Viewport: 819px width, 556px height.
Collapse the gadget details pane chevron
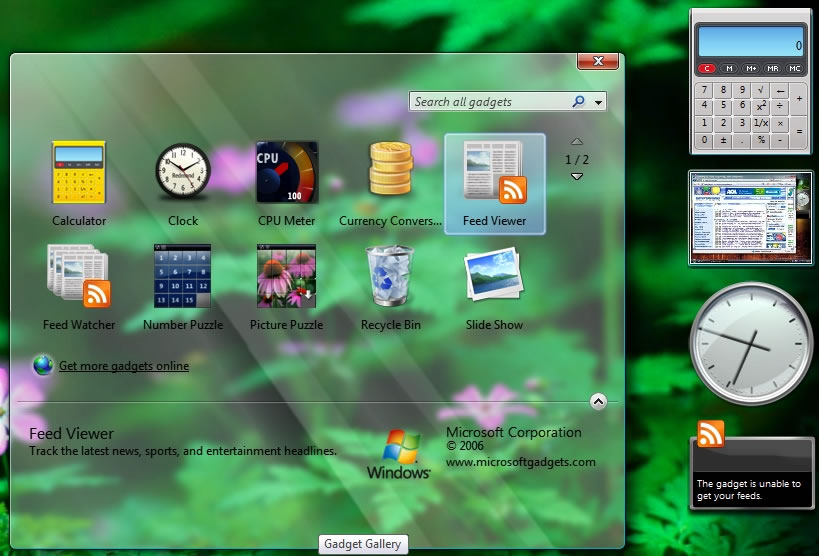(598, 401)
